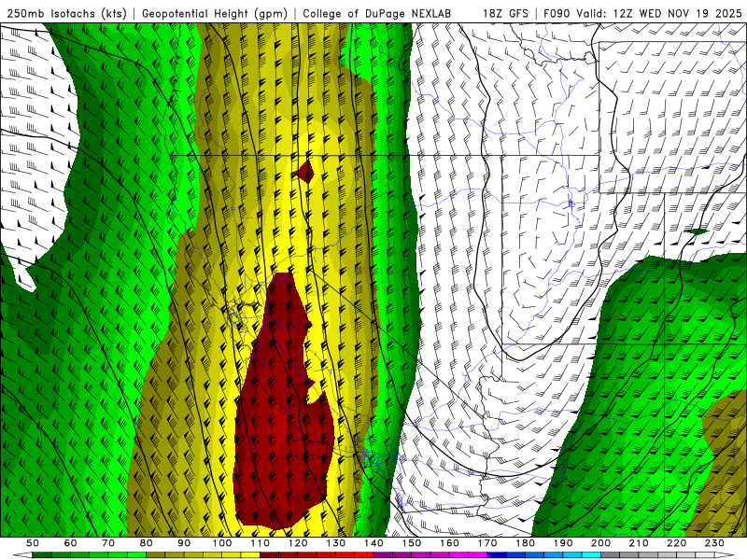This screenshot has width=747, height=560.
Task: Click the 'F090' forecast hour label
Action: click(557, 14)
